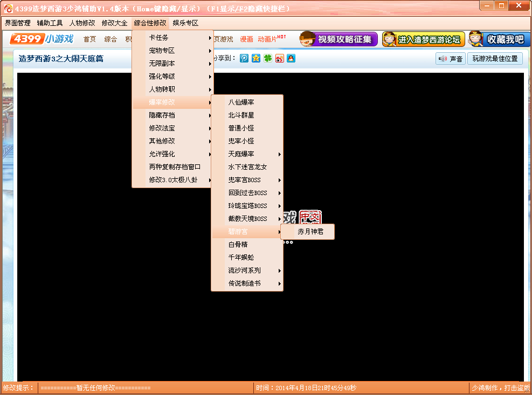This screenshot has width=532, height=395.
Task: Expand 允许强化 submenu
Action: point(172,154)
